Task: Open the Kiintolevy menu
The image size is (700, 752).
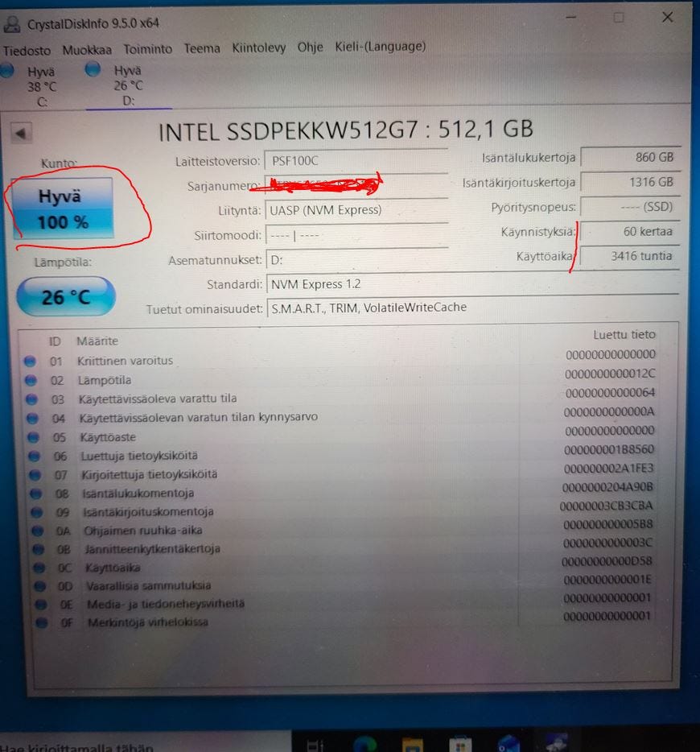Action: point(259,48)
